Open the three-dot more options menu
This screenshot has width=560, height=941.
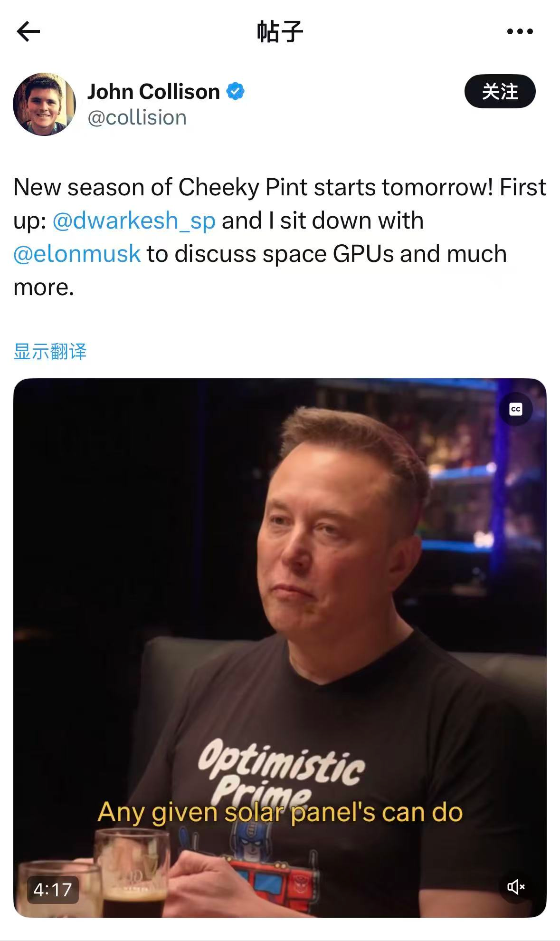[x=520, y=32]
